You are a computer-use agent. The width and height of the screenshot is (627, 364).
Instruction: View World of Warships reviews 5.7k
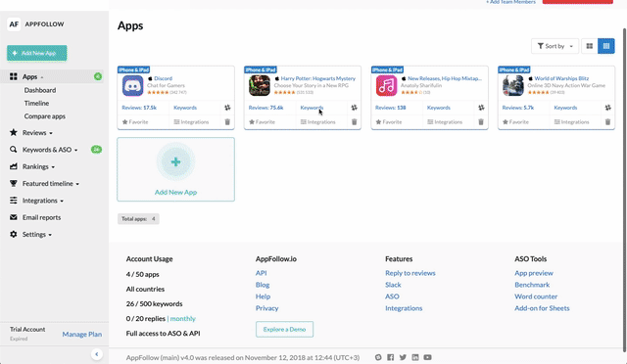click(518, 108)
